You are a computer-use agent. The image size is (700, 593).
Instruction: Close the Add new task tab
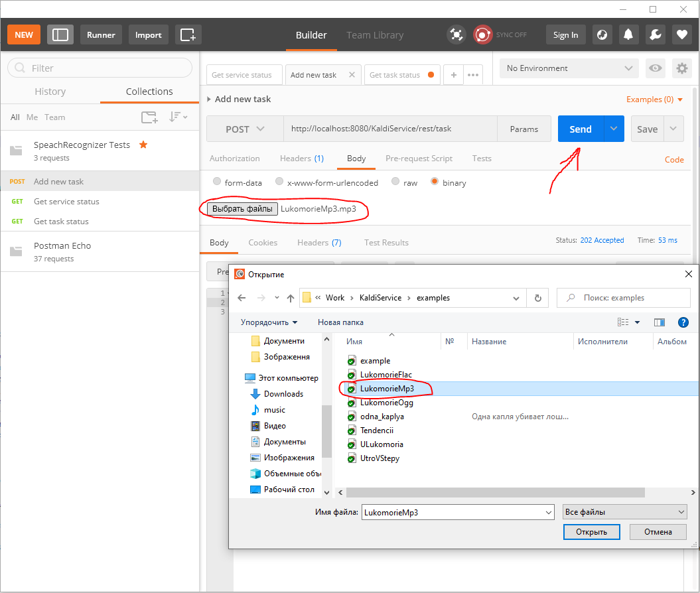[352, 74]
